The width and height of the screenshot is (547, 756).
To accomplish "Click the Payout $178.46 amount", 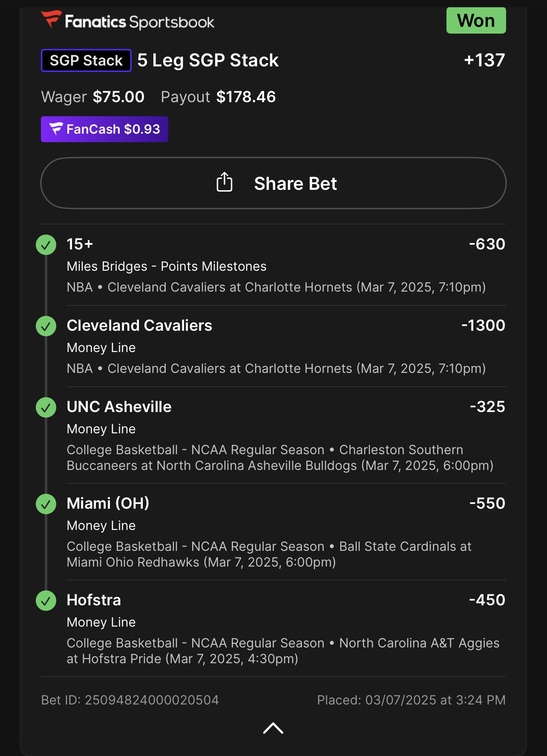I will point(246,97).
